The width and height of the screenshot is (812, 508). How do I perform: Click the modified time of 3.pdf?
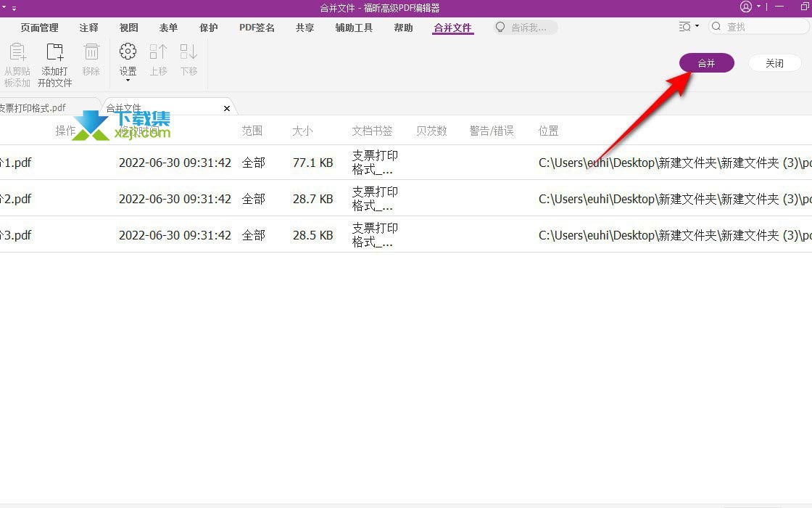pos(175,235)
